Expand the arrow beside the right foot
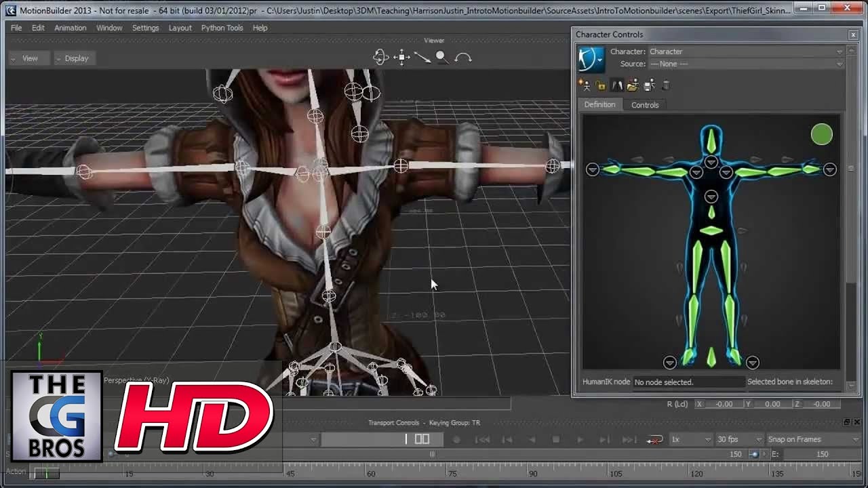This screenshot has height=488, width=868. [669, 363]
